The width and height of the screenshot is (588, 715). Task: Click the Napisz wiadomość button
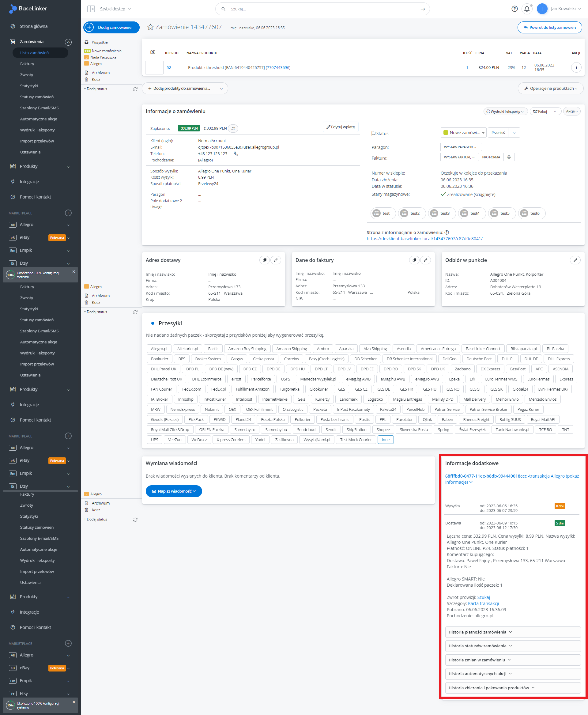[174, 491]
